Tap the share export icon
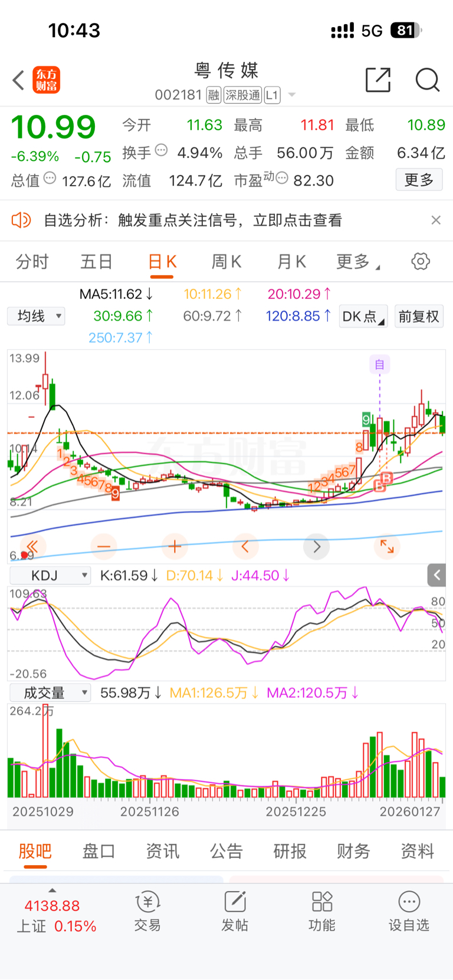The height and width of the screenshot is (980, 453). click(x=378, y=80)
